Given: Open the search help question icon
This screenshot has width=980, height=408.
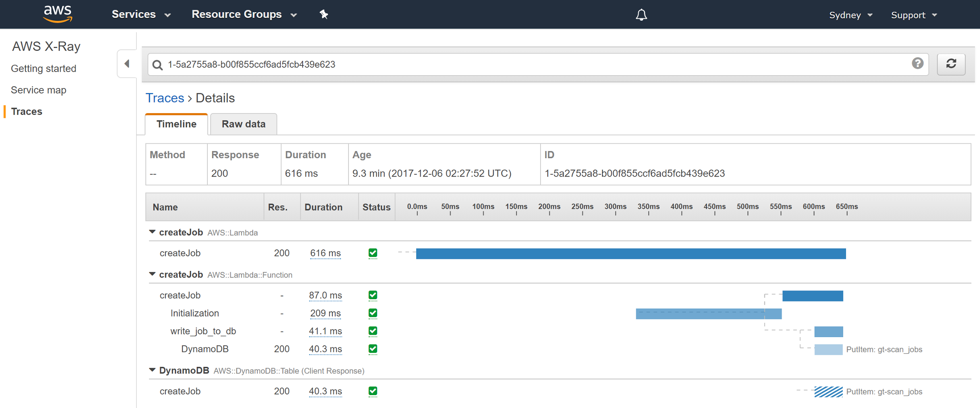Looking at the screenshot, I should pos(918,63).
